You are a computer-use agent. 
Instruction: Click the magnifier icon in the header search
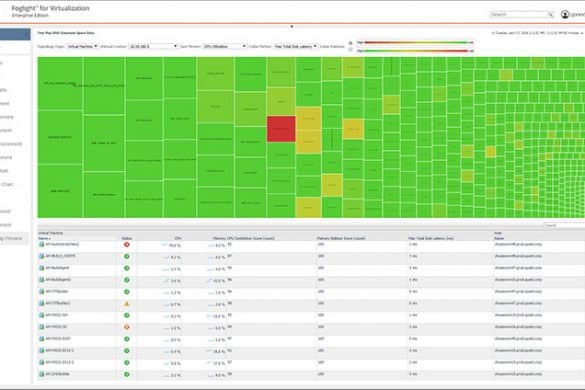point(550,15)
